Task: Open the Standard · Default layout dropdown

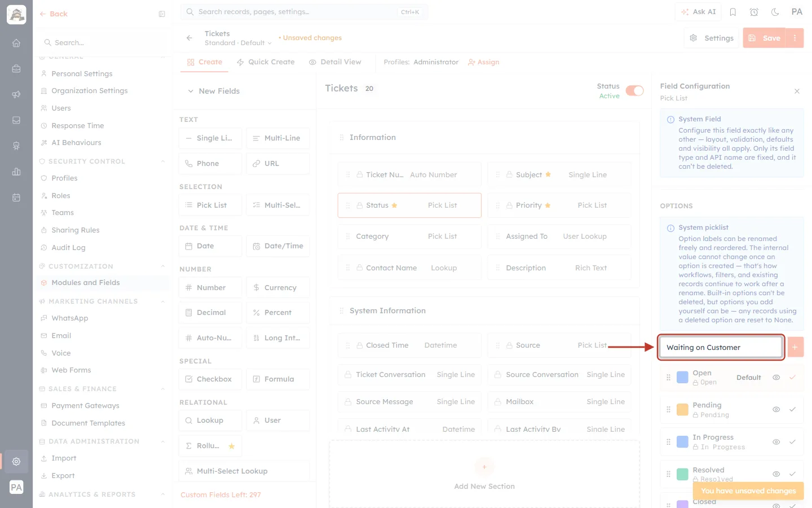Action: tap(238, 43)
